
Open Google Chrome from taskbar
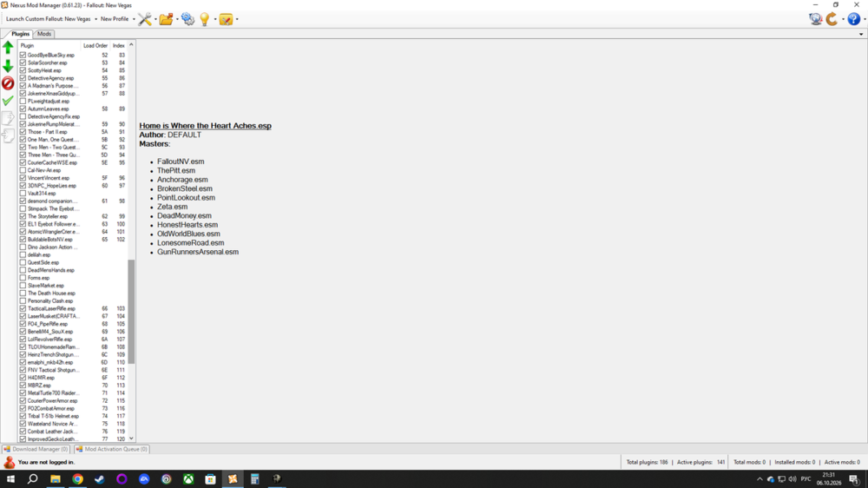(77, 479)
